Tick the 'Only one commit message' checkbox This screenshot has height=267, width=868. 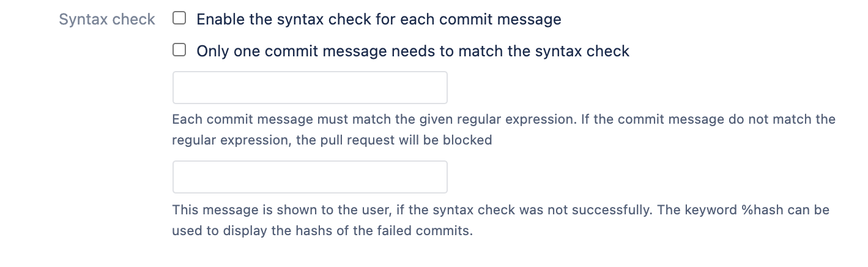(179, 50)
